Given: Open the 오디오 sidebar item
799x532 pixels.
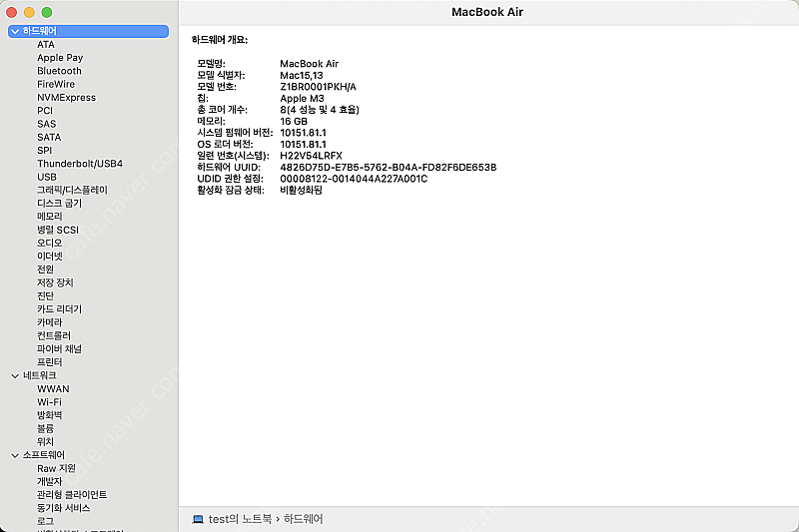Looking at the screenshot, I should pyautogui.click(x=49, y=243).
